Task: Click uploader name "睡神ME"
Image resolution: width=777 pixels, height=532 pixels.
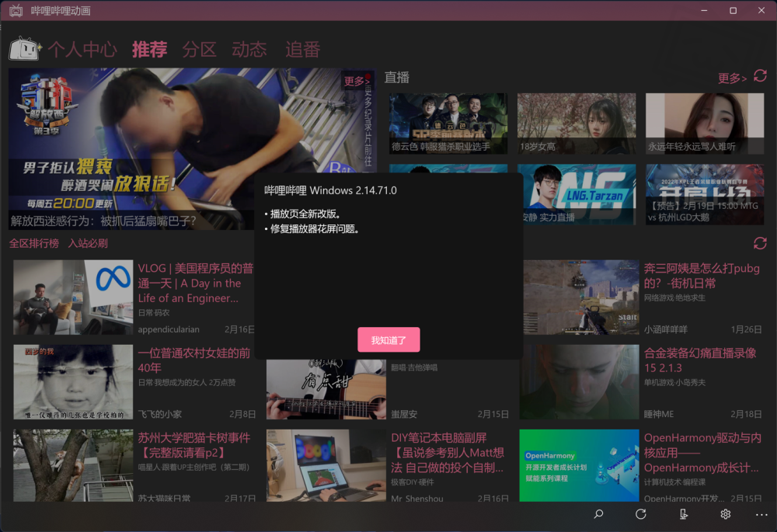Action: coord(659,414)
